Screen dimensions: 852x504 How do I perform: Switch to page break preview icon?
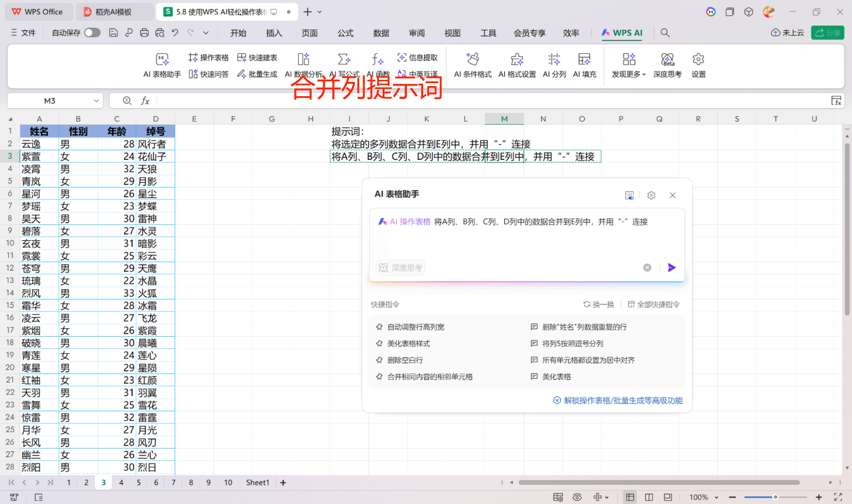tap(648, 497)
